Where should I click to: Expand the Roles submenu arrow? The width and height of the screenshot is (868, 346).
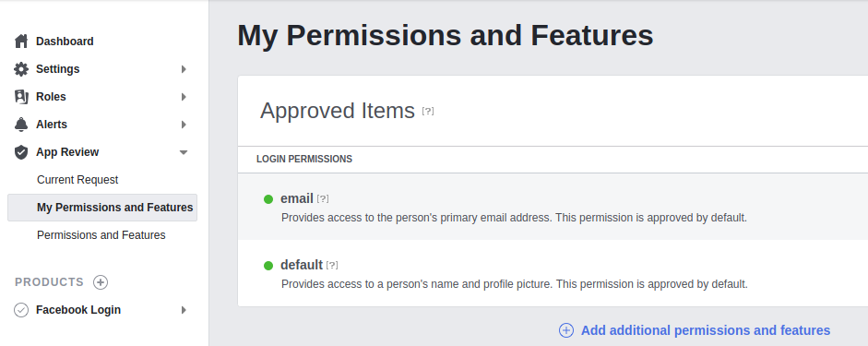pyautogui.click(x=184, y=97)
